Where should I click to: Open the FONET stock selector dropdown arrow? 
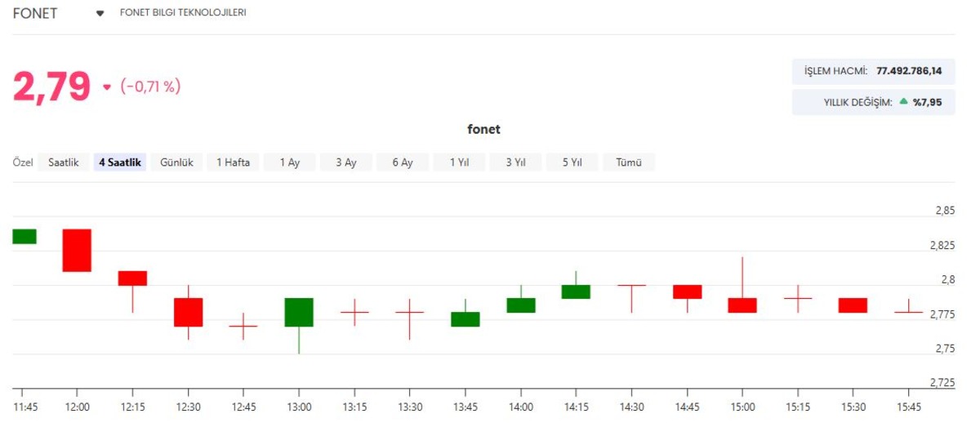[x=100, y=14]
